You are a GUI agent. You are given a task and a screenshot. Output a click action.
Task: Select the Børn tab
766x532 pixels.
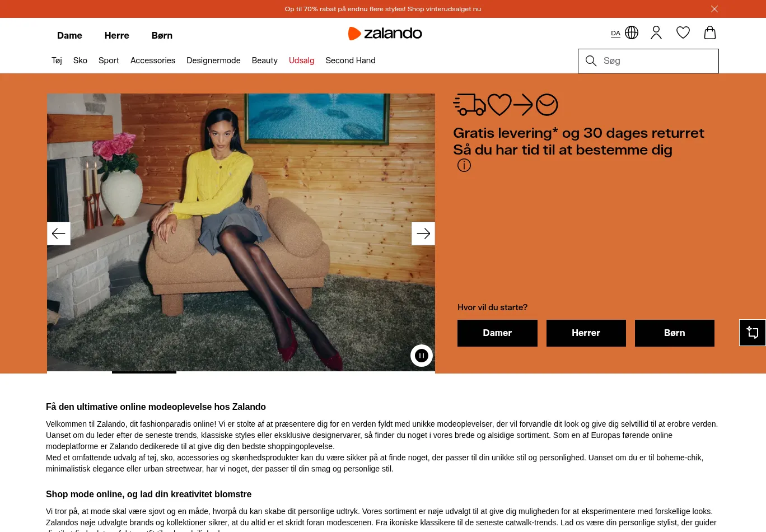click(x=162, y=35)
